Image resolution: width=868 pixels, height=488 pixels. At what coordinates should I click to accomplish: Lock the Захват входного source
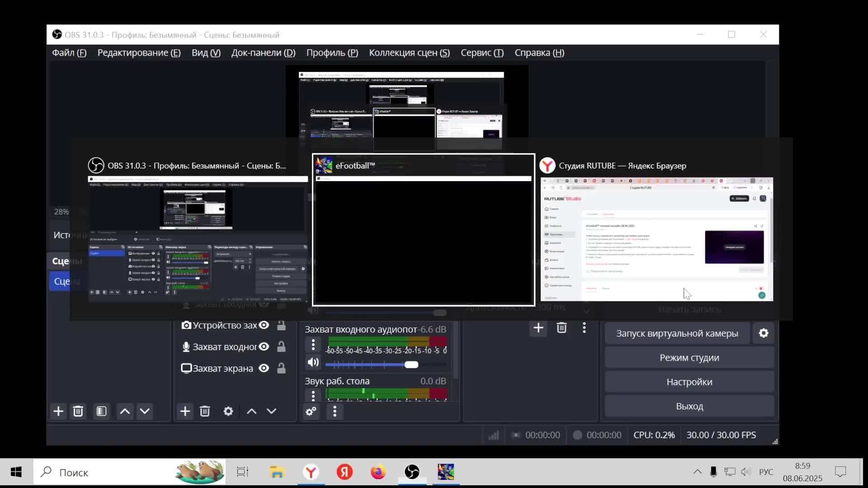click(281, 347)
